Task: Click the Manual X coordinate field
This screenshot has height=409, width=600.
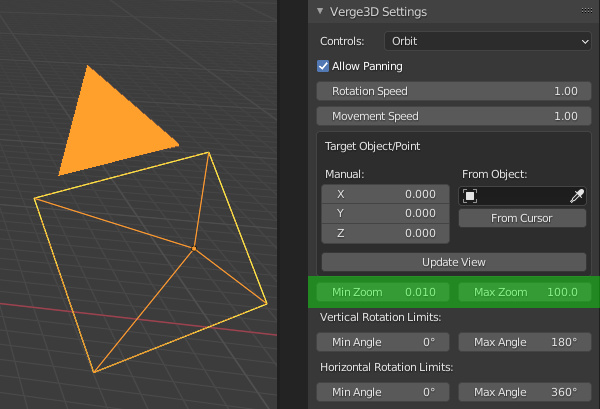Action: pos(385,194)
